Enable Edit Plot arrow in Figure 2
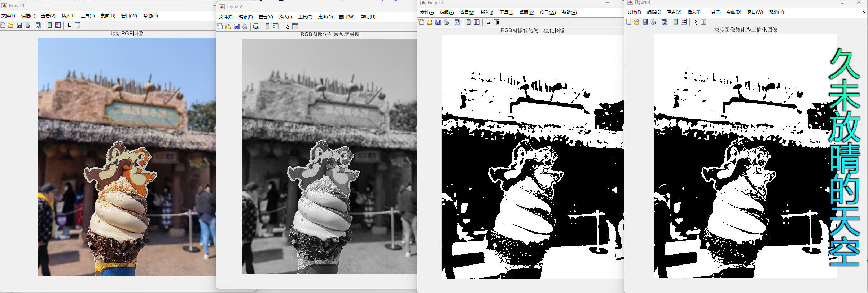The height and width of the screenshot is (293, 868). (287, 27)
